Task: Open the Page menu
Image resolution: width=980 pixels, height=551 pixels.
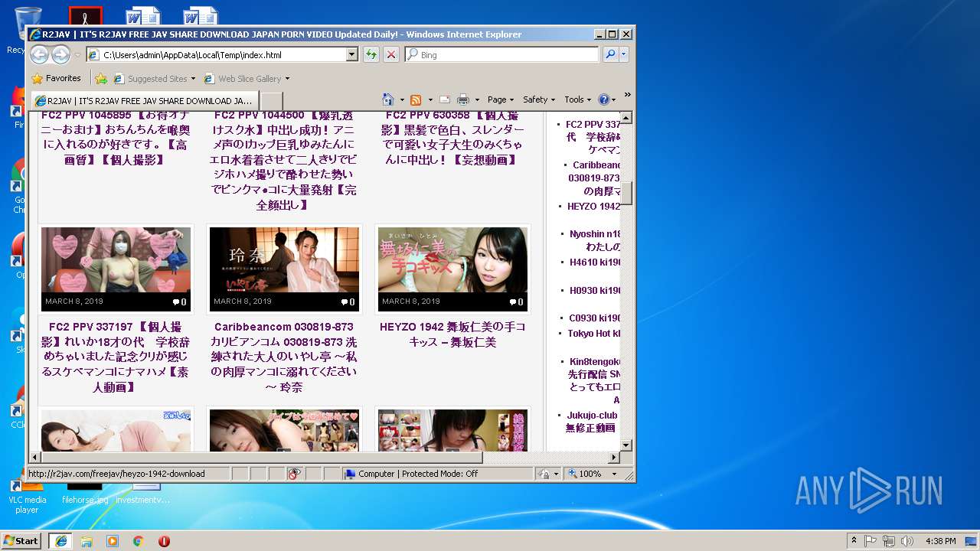Action: (501, 99)
